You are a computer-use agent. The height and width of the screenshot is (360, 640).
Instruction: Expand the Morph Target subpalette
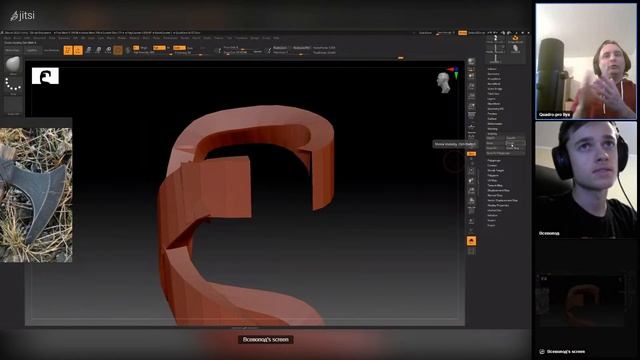496,170
